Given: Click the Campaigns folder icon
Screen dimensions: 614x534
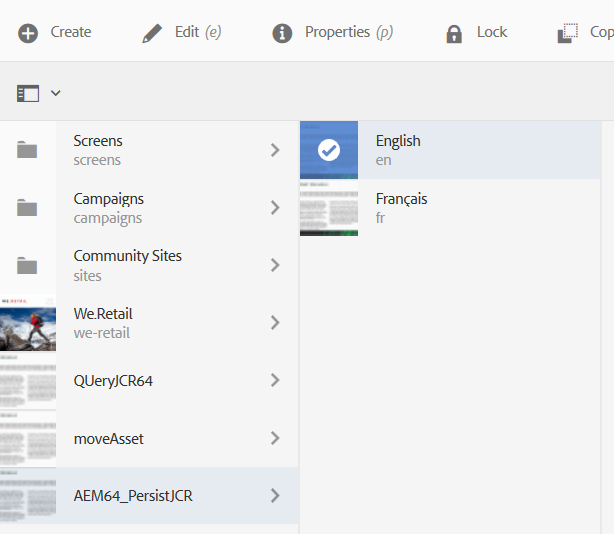Looking at the screenshot, I should [27, 208].
